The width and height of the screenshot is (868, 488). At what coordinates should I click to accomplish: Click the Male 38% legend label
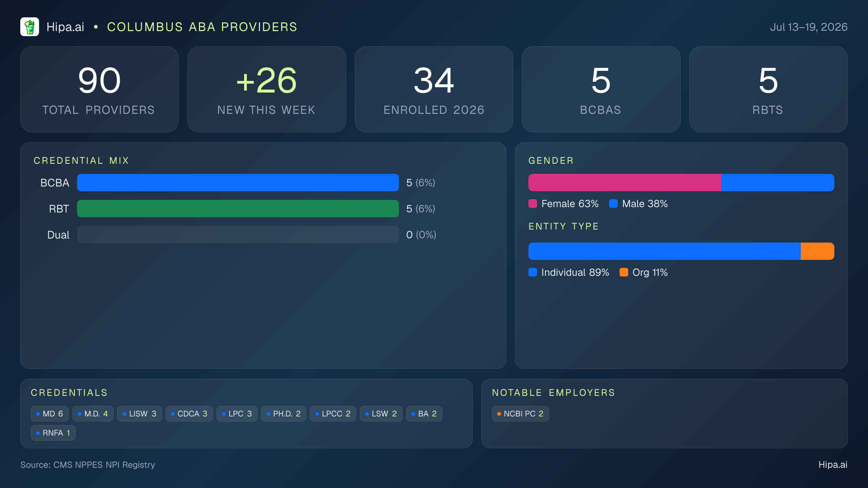click(645, 204)
